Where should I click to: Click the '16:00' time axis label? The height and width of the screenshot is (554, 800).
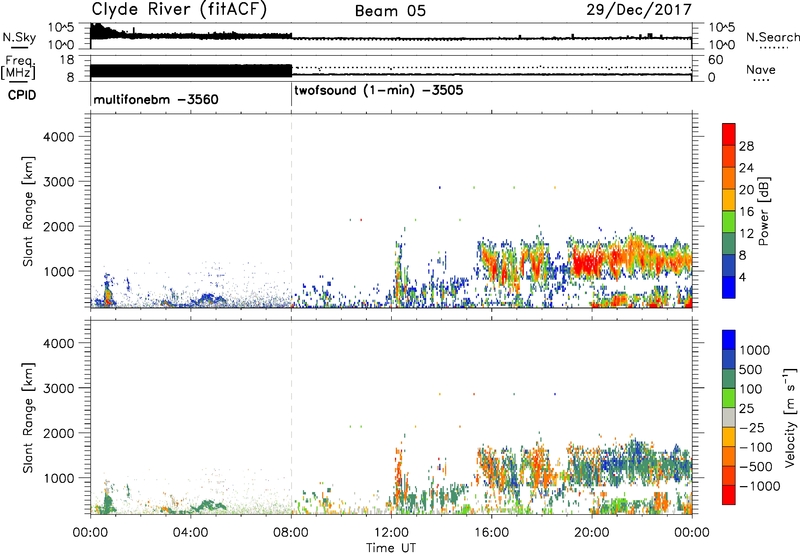click(x=491, y=533)
